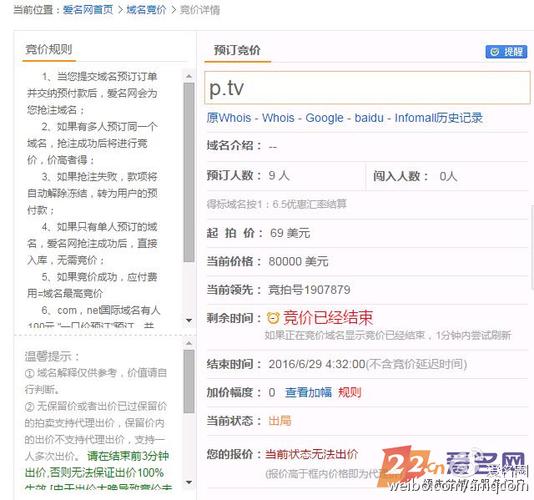This screenshot has height=500, width=534.
Task: Click the checkmark icon in 提醒 button
Action: tap(494, 52)
